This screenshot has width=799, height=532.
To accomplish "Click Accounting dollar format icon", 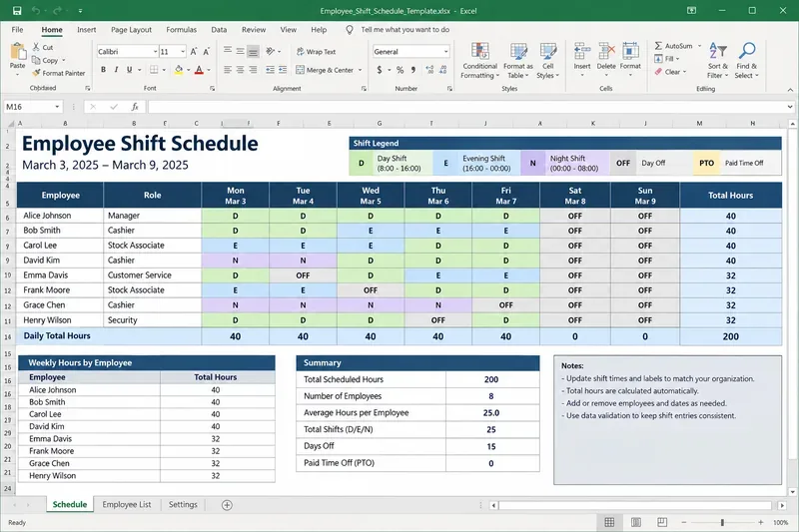I will point(380,69).
